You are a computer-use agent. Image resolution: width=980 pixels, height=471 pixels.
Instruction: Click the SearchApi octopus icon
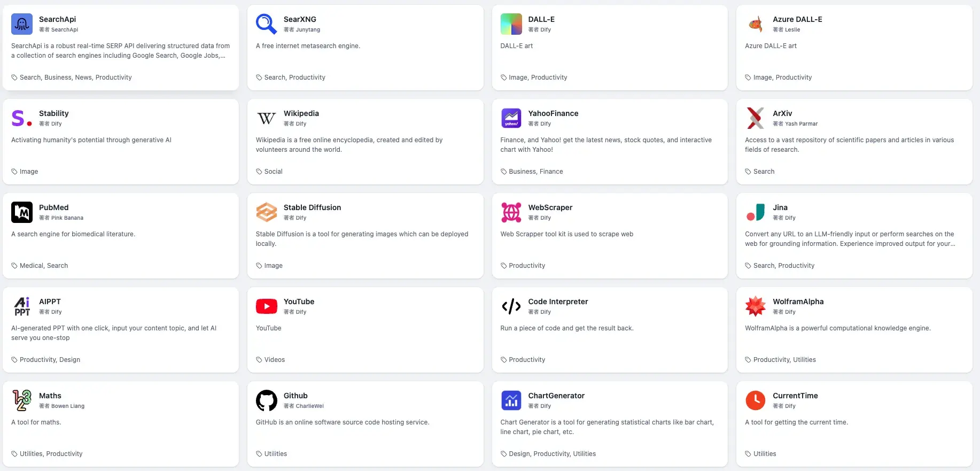(x=22, y=24)
